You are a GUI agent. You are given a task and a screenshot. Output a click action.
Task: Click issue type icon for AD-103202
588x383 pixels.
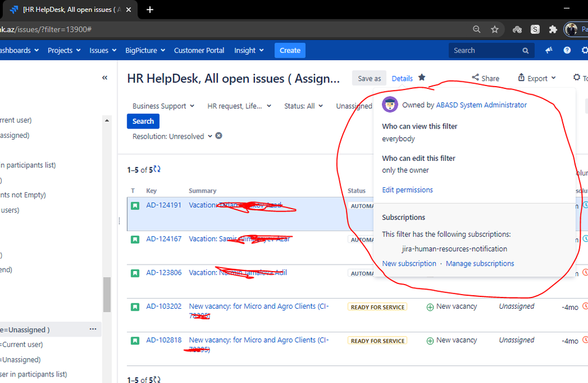pyautogui.click(x=135, y=307)
